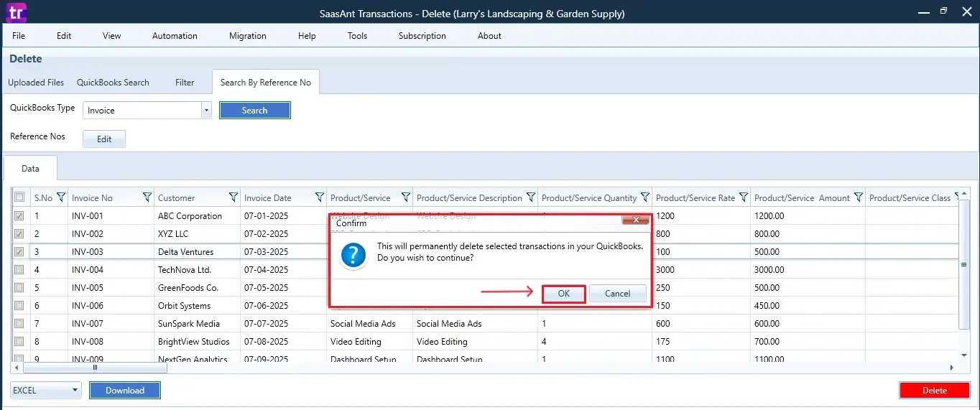Select the SunSpark Media customer cell
The image size is (980, 410).
click(x=197, y=323)
